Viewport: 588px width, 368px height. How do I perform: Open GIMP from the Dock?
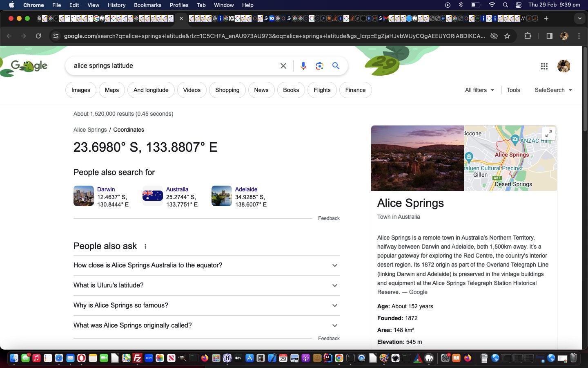(x=182, y=358)
